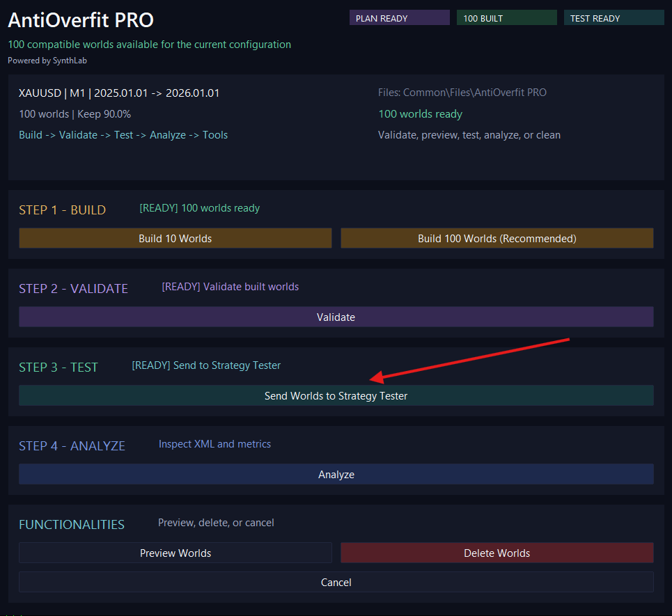This screenshot has width=672, height=616.
Task: Click the AntiOverfit PRO title
Action: [81, 19]
